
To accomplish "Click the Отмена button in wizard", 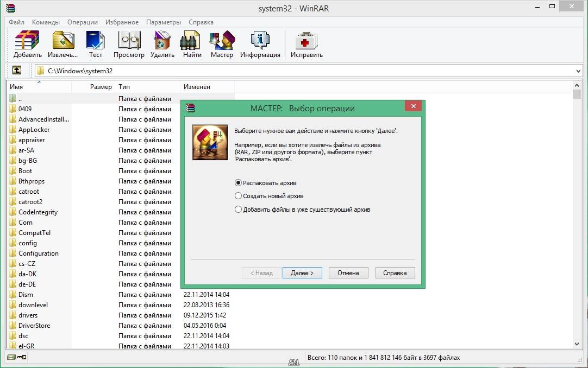I will tap(348, 273).
